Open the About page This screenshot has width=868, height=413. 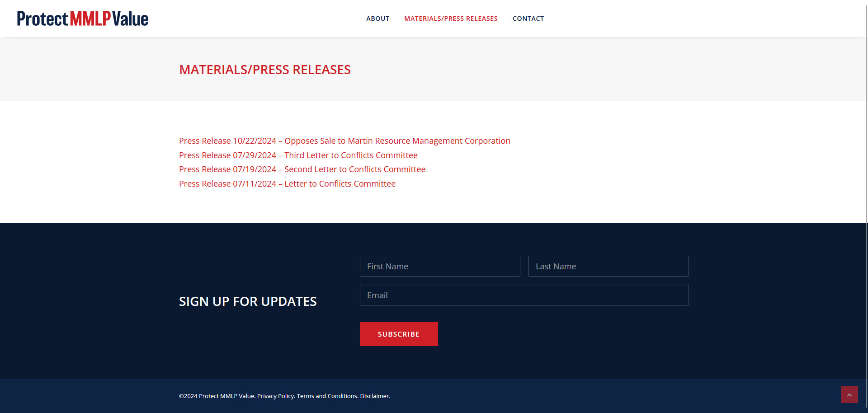tap(377, 19)
